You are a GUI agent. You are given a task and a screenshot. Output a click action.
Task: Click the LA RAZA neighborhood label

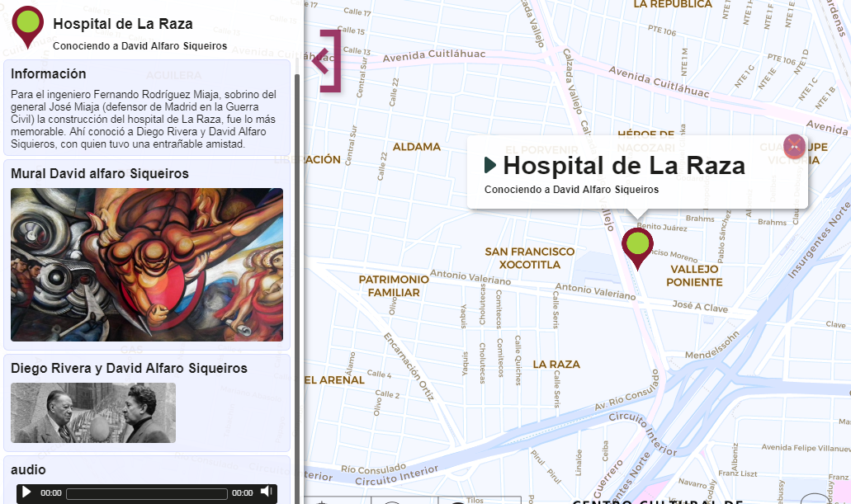click(556, 364)
